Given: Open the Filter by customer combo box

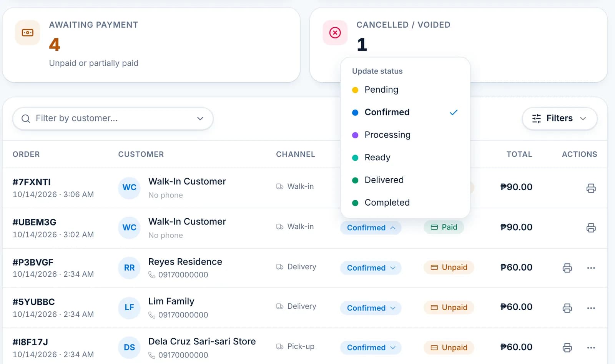Looking at the screenshot, I should (113, 118).
